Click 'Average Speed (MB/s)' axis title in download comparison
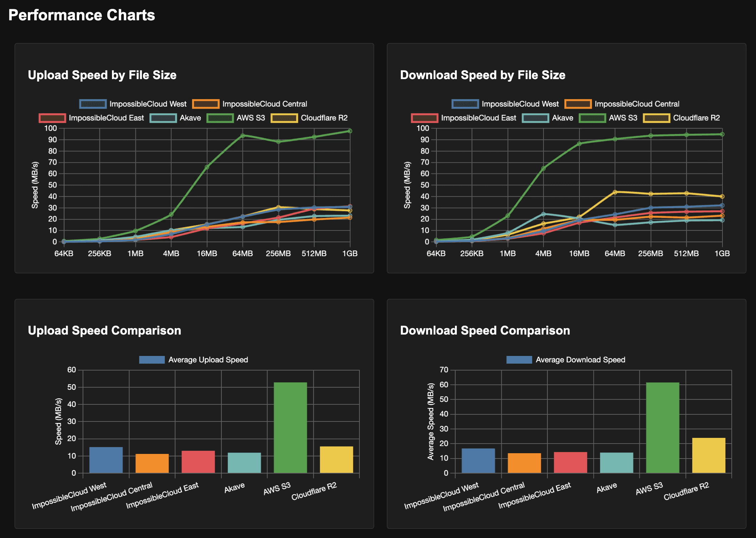 (431, 421)
